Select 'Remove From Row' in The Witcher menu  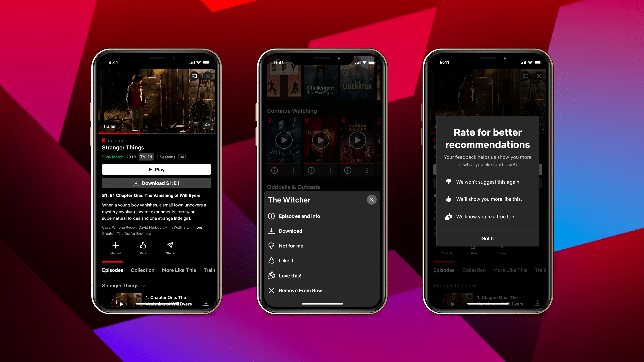(x=300, y=290)
